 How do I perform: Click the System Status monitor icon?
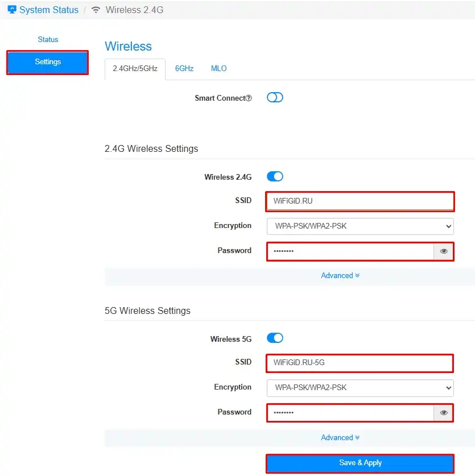click(x=12, y=10)
